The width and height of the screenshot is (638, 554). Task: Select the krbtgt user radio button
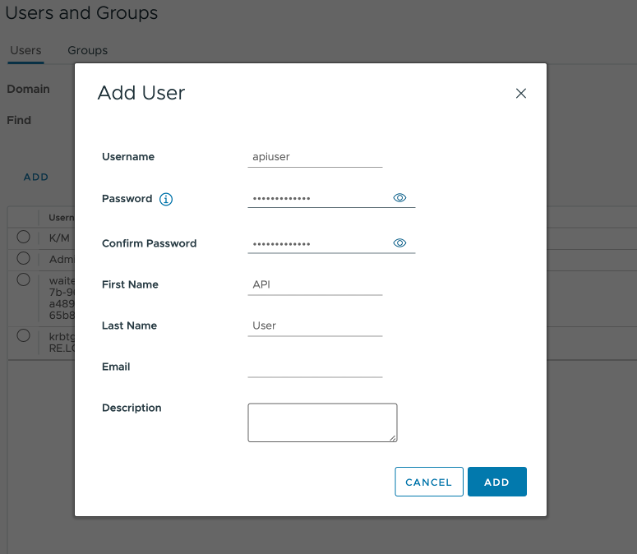[24, 337]
